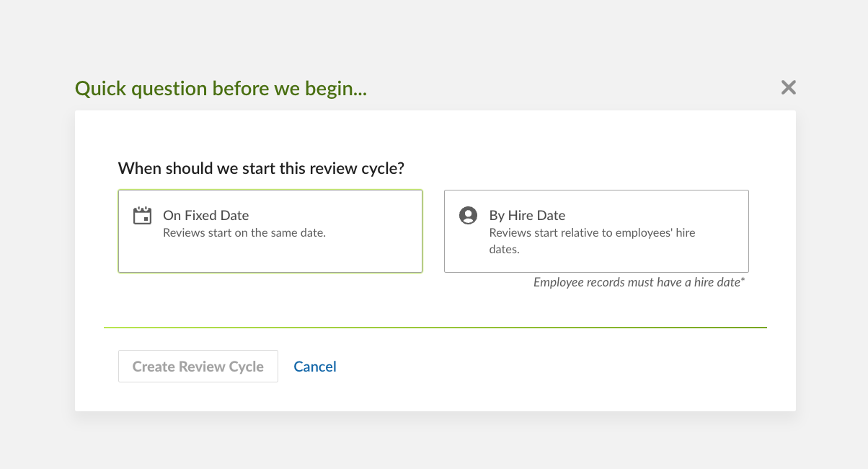Click the Cancel link
Viewport: 868px width, 469px height.
tap(315, 367)
